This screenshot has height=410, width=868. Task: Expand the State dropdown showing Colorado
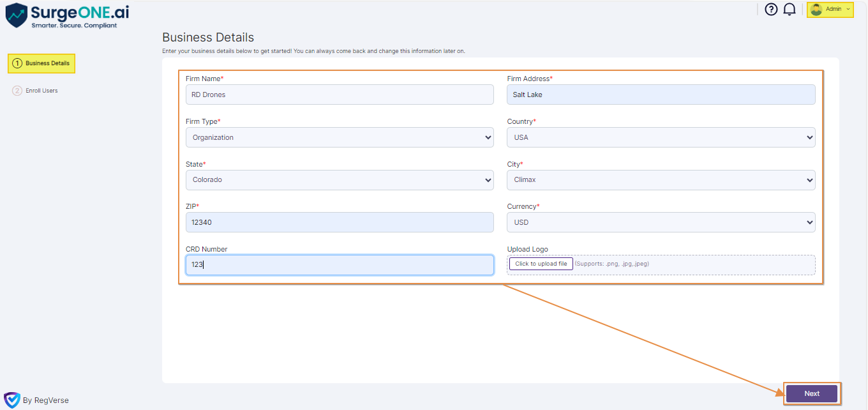pos(339,179)
